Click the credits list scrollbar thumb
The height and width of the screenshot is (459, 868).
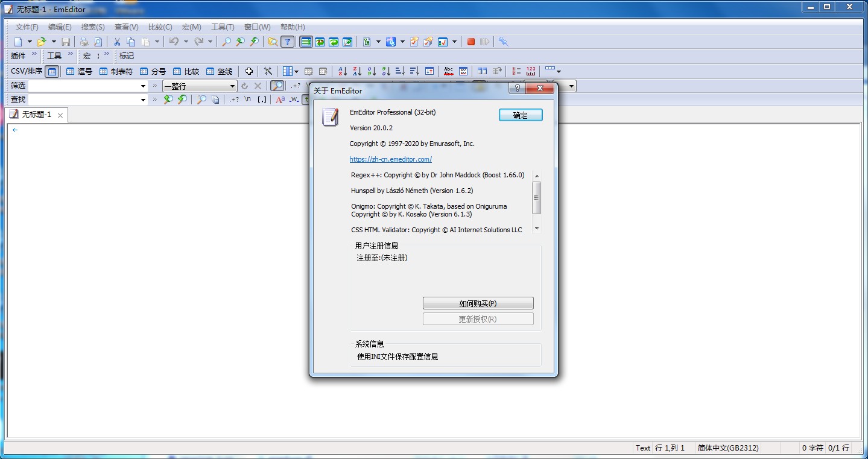(x=537, y=197)
